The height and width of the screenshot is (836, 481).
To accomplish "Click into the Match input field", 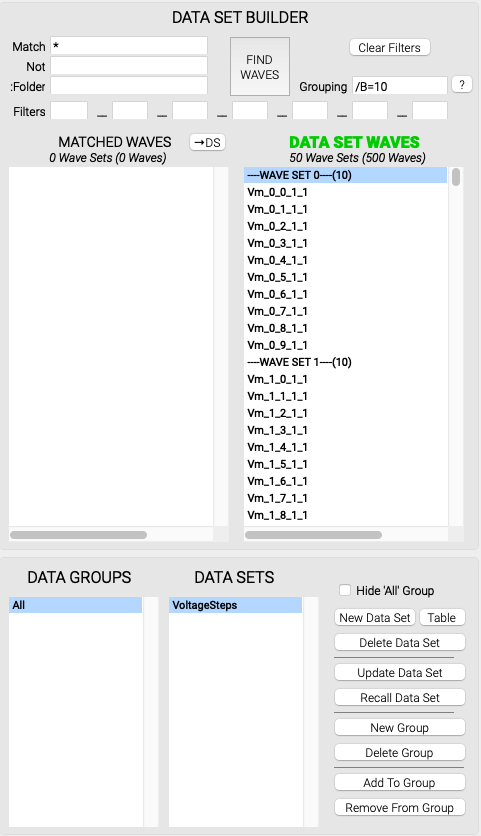I will click(129, 46).
